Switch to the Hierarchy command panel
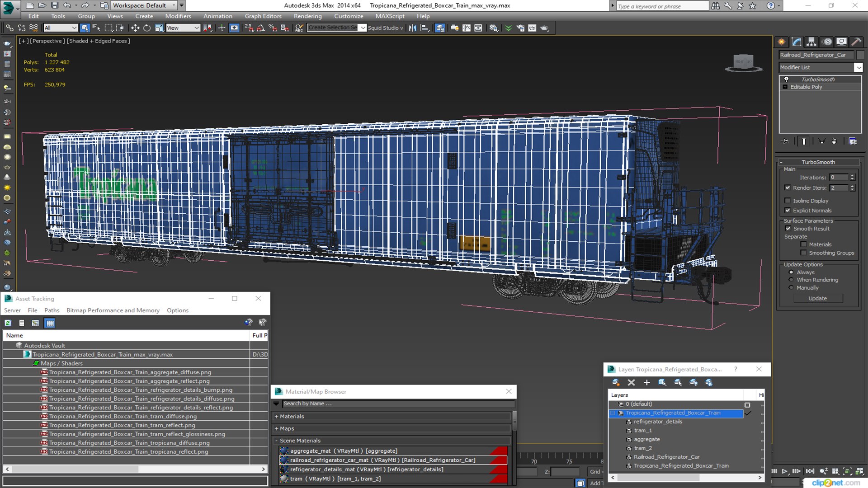This screenshot has width=868, height=488. [x=811, y=42]
